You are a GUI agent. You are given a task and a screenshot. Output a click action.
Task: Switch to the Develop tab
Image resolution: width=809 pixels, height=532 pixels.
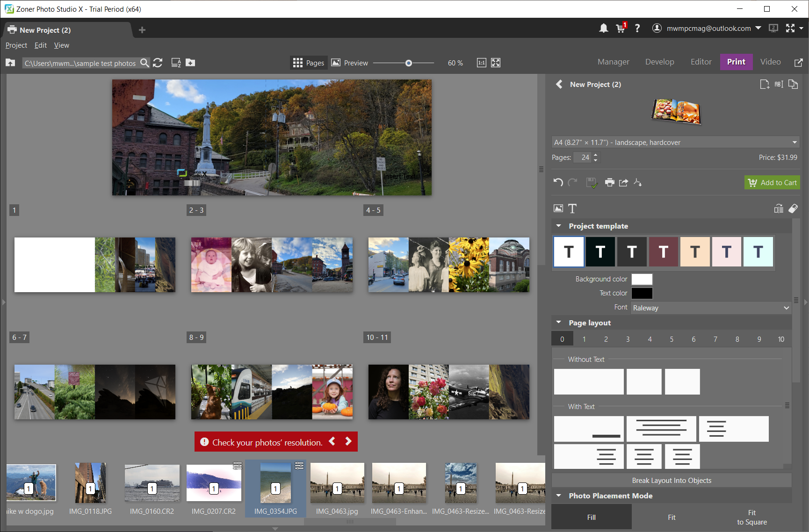[659, 62]
